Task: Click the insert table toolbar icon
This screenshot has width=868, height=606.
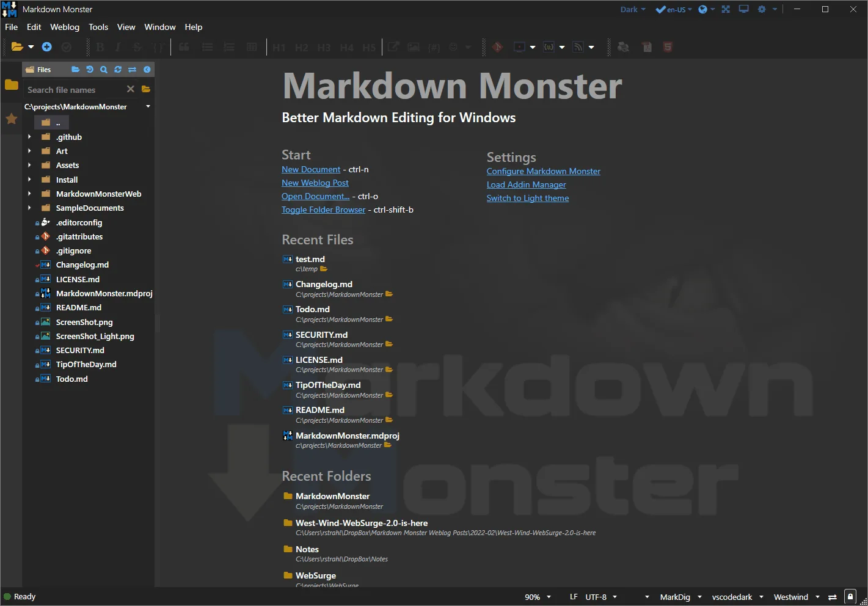Action: [x=252, y=47]
